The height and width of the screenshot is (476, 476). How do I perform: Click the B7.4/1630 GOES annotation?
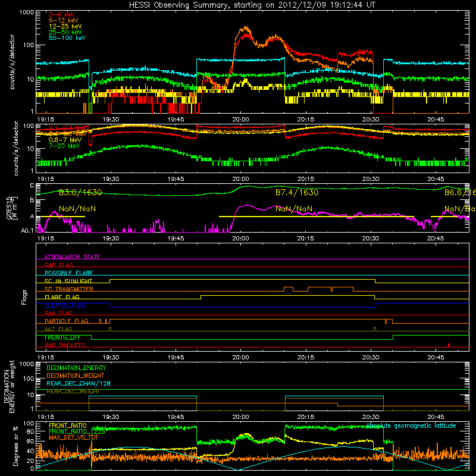[297, 192]
